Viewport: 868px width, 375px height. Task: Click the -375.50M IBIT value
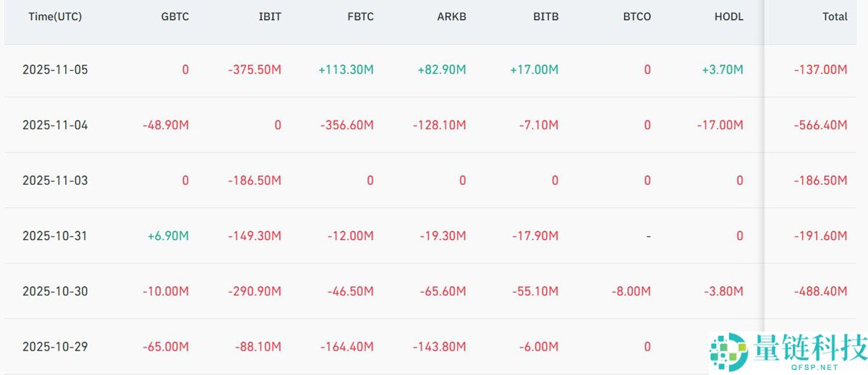pos(254,70)
